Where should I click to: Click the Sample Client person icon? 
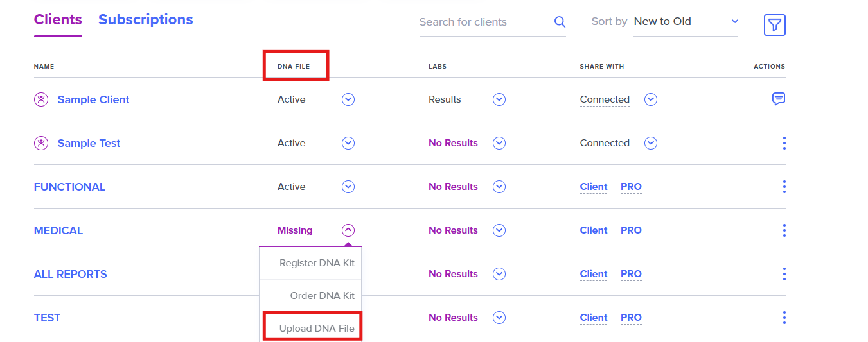[41, 99]
